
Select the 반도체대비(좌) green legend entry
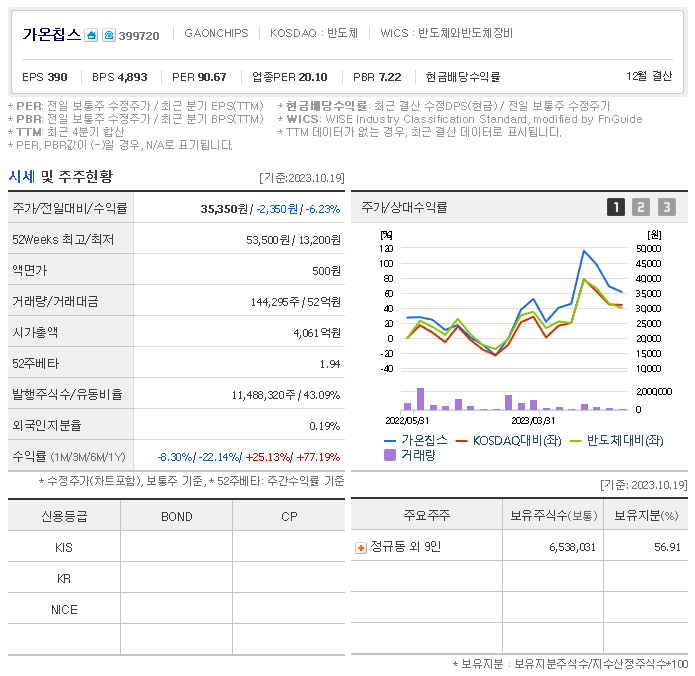click(x=617, y=441)
